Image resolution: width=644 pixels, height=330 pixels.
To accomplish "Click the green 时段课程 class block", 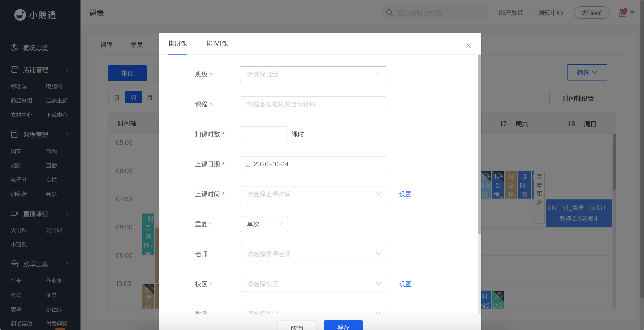I will pos(148,234).
